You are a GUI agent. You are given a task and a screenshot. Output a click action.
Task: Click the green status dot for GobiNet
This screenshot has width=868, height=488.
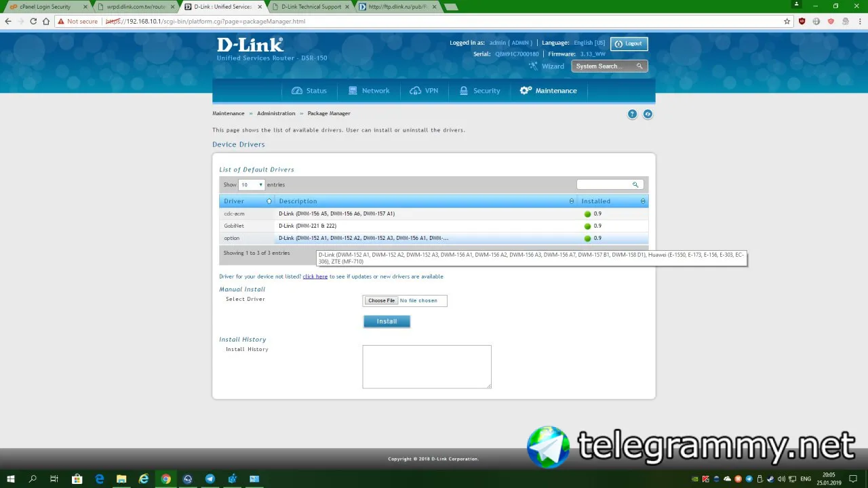(588, 226)
